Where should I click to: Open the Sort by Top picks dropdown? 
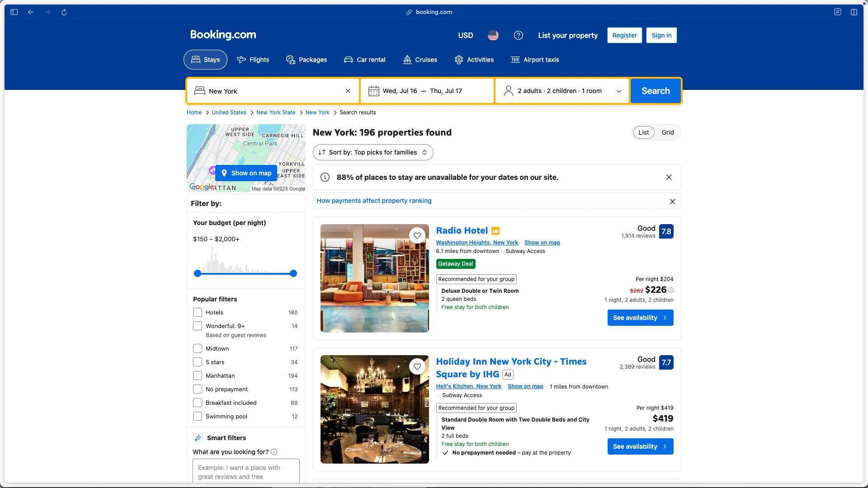pyautogui.click(x=373, y=152)
